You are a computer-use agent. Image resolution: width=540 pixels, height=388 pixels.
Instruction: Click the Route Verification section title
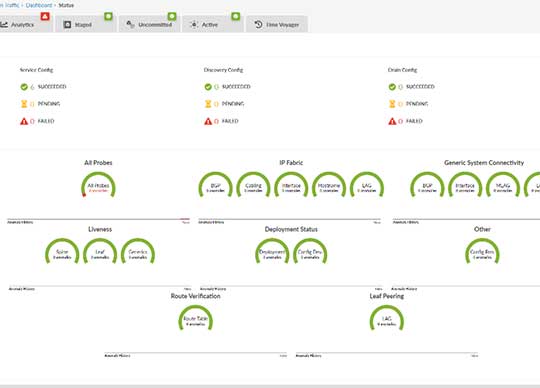(x=196, y=296)
